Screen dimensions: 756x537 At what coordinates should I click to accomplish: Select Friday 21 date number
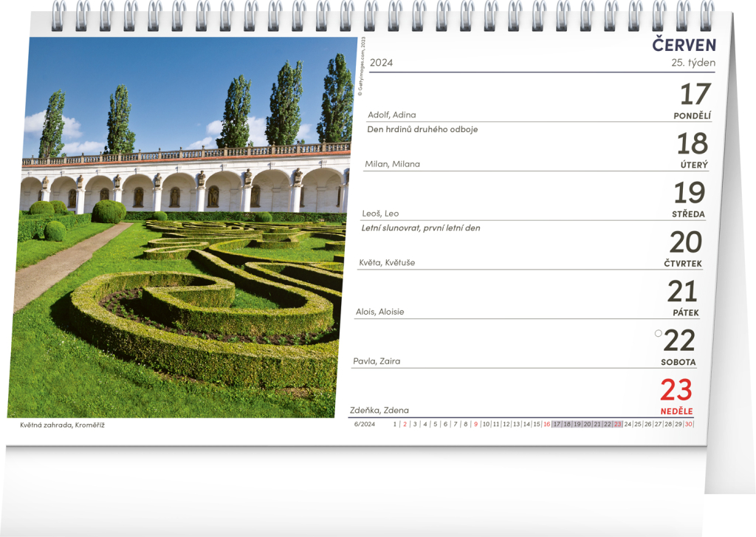coord(683,292)
